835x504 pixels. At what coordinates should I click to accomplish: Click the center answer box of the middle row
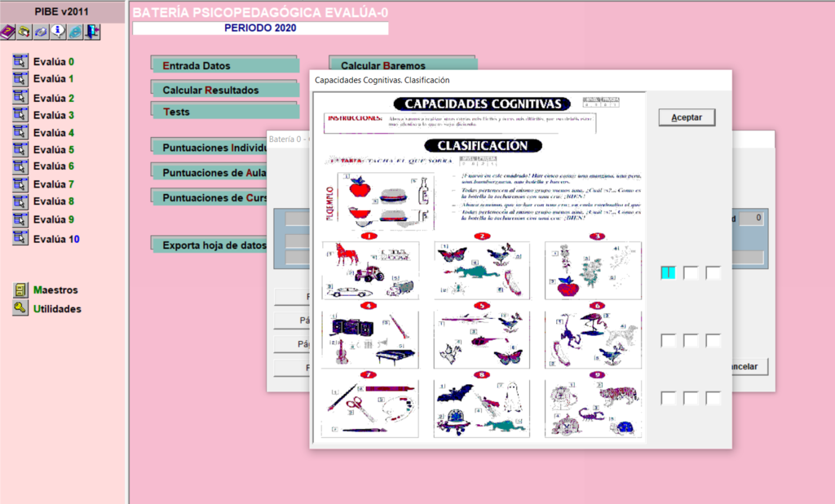pyautogui.click(x=690, y=340)
